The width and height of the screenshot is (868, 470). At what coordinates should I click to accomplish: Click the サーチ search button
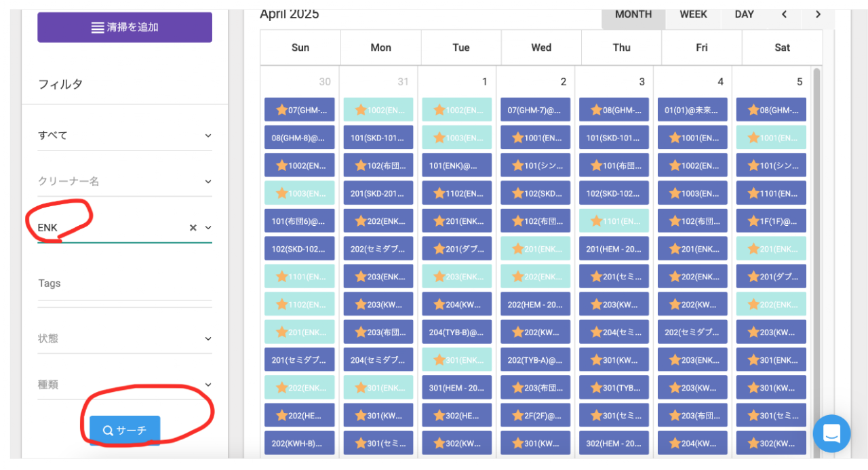pyautogui.click(x=125, y=430)
